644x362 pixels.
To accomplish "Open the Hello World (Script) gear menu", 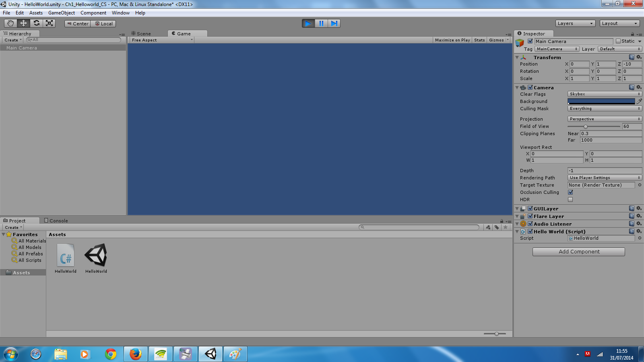I will [x=639, y=231].
